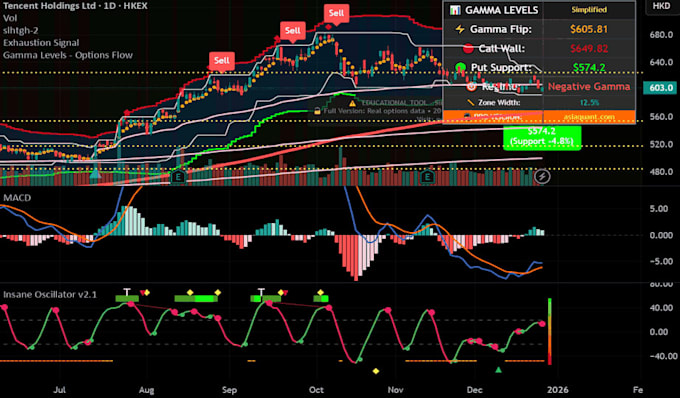This screenshot has height=398, width=680.
Task: Open the HKD currency selector
Action: pyautogui.click(x=661, y=6)
